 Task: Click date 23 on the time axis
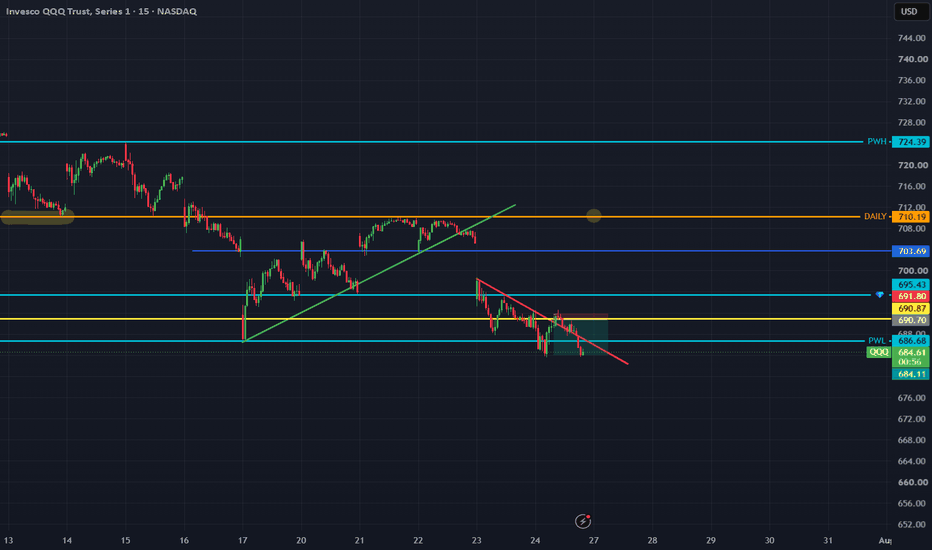click(x=477, y=540)
